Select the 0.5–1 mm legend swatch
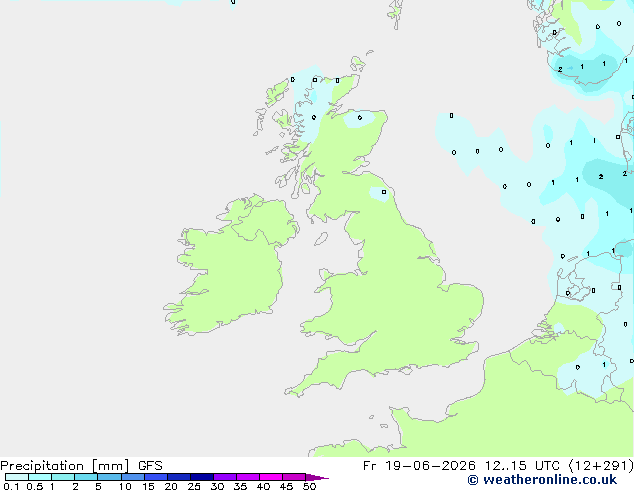This screenshot has width=634, height=490. tap(40, 477)
